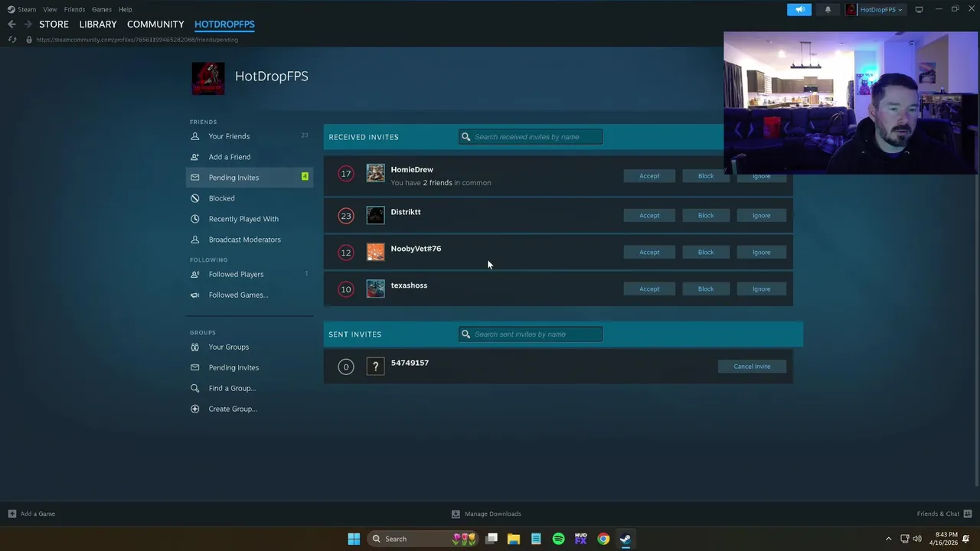Ignore Distriktt's invite
This screenshot has height=551, width=980.
761,216
